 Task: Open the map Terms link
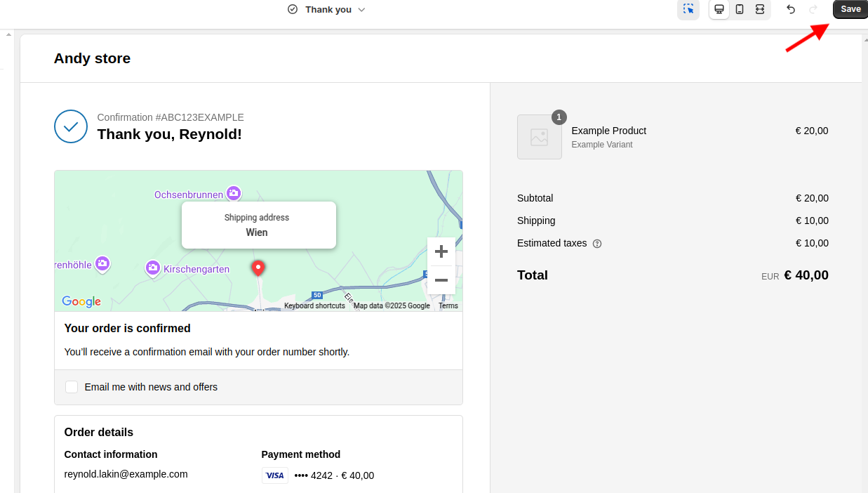coord(448,306)
